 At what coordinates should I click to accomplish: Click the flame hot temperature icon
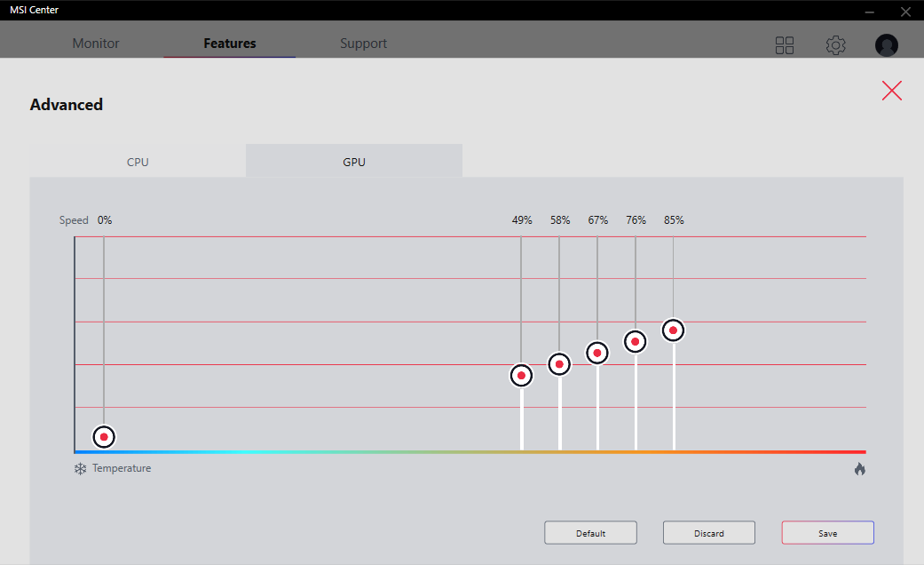pos(859,469)
